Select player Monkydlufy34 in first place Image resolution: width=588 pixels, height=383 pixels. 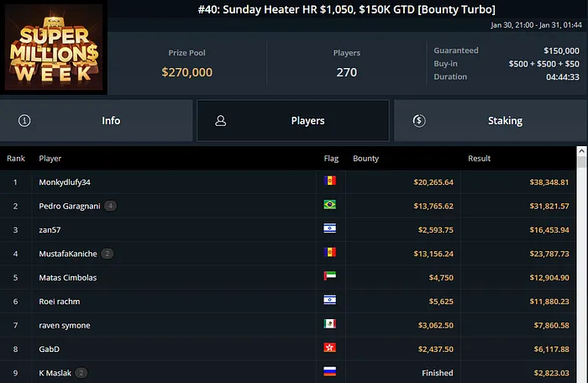pos(64,181)
